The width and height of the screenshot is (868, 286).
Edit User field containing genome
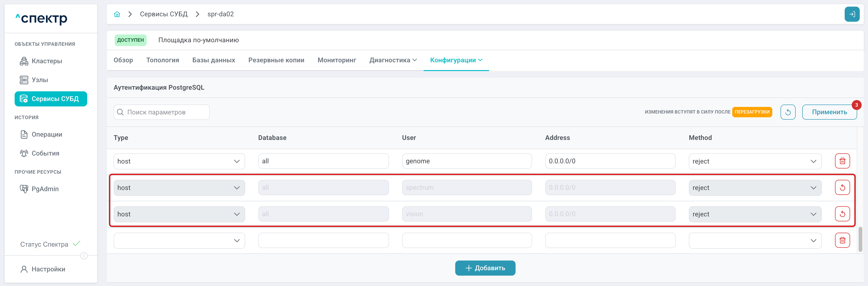pyautogui.click(x=467, y=161)
